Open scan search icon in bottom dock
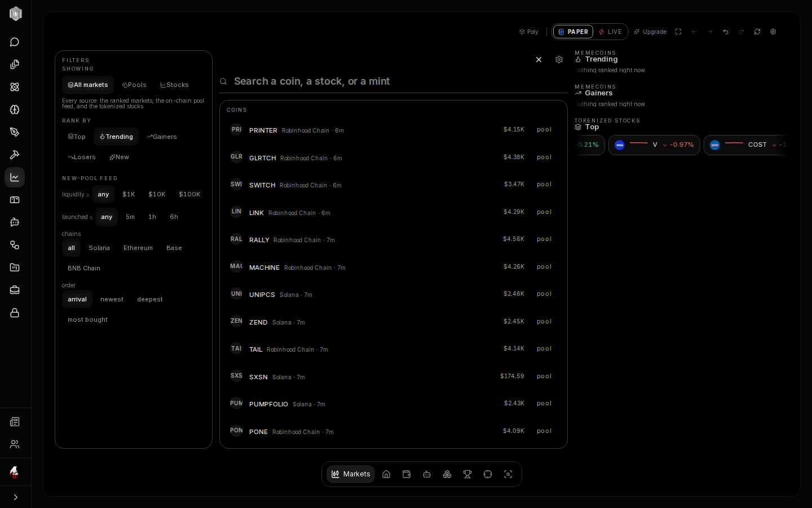 [508, 474]
